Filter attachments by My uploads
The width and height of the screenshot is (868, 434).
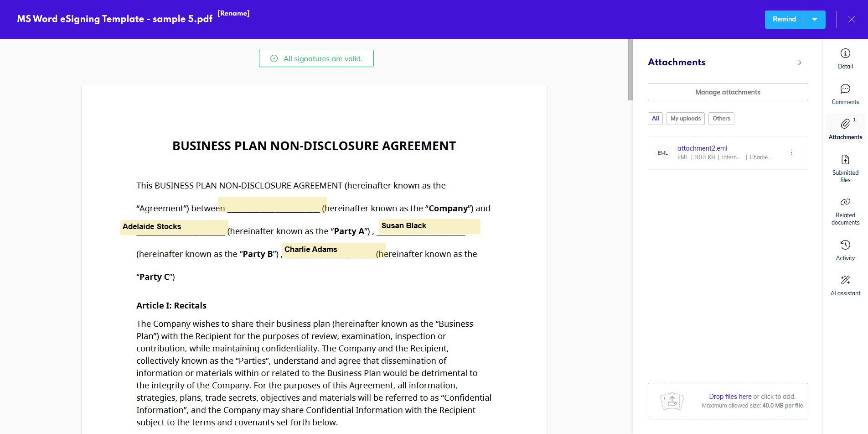(685, 119)
